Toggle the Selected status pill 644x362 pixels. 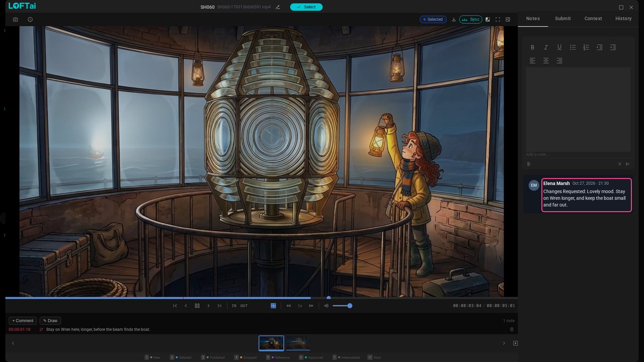coord(433,20)
